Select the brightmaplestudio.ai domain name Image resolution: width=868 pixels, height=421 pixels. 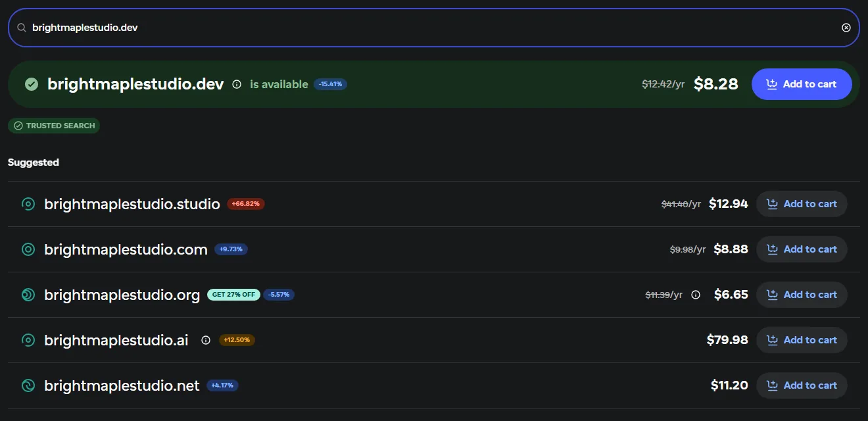[x=116, y=340]
